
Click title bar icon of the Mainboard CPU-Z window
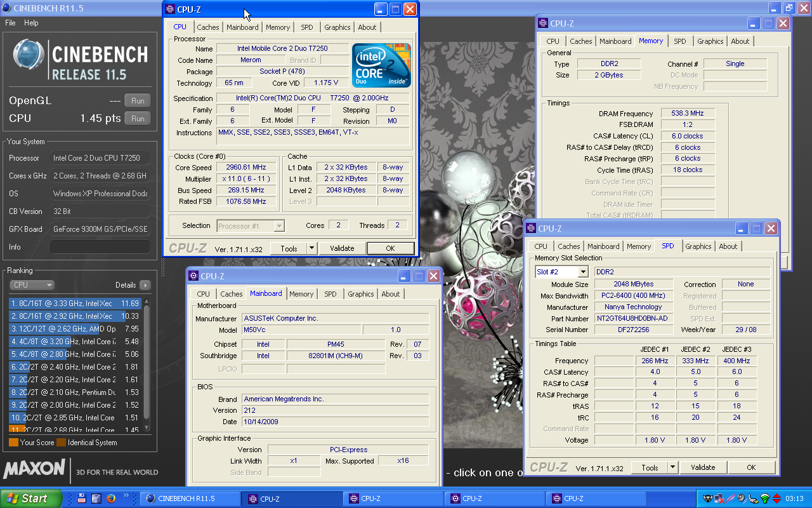193,276
